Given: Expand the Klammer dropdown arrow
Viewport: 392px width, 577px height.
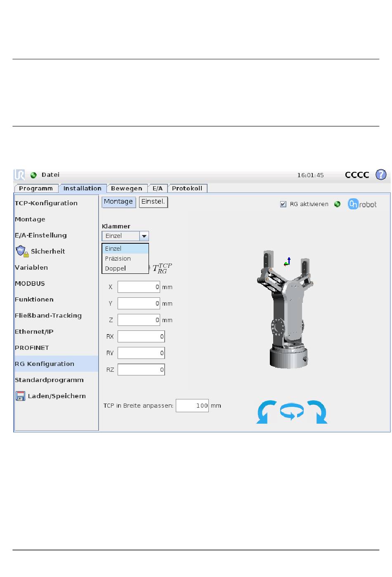Looking at the screenshot, I should (144, 236).
